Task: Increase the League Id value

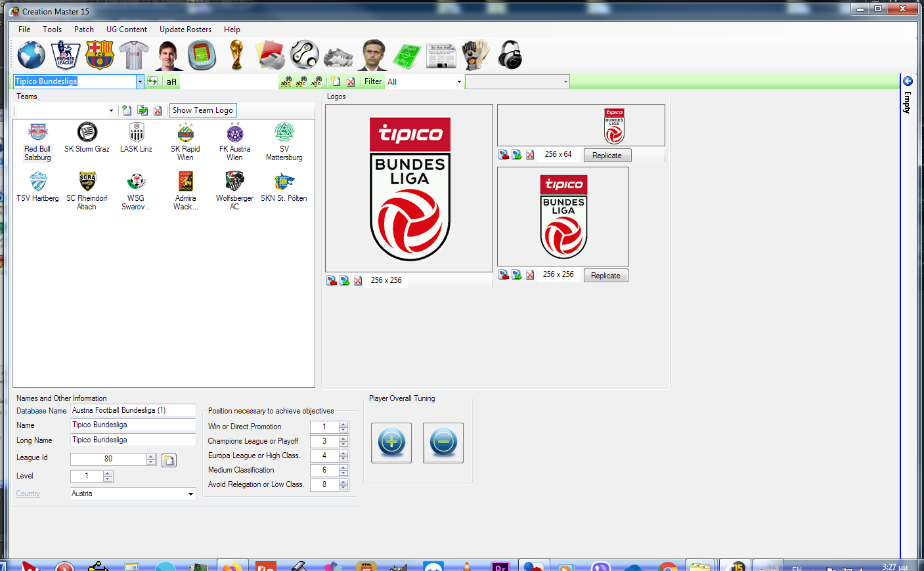Action: click(151, 457)
